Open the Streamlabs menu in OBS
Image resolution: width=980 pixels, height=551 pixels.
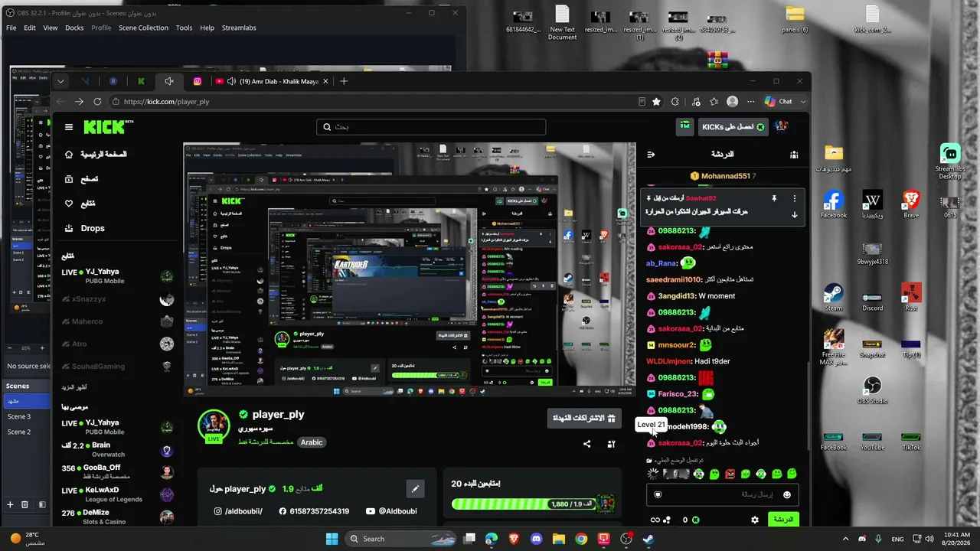click(239, 28)
